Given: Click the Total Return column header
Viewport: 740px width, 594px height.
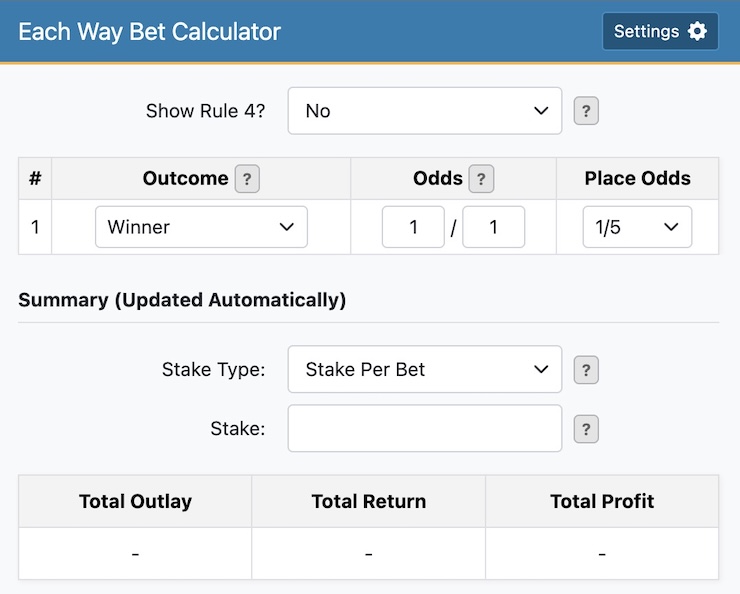Looking at the screenshot, I should (369, 501).
